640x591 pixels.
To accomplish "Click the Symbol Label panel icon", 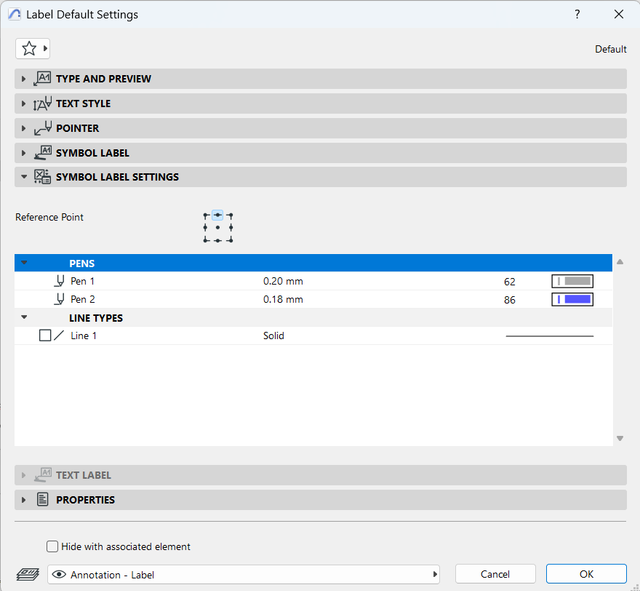I will (x=42, y=152).
